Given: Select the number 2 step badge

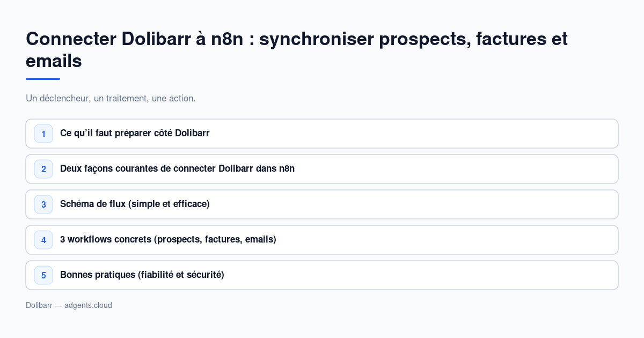Looking at the screenshot, I should click(x=43, y=169).
